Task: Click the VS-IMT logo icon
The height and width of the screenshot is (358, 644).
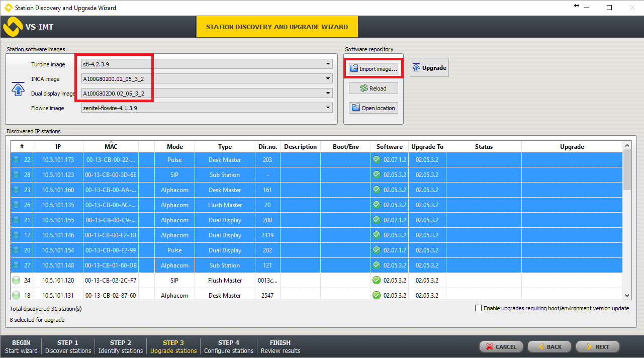Action: click(x=13, y=27)
